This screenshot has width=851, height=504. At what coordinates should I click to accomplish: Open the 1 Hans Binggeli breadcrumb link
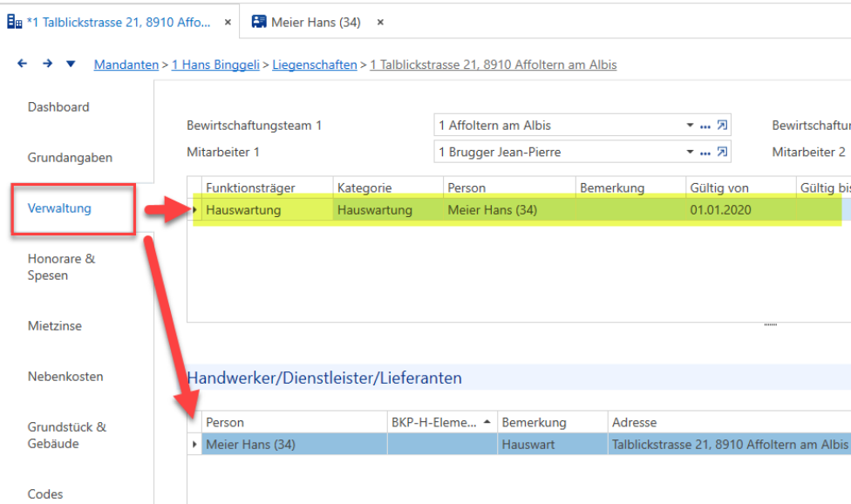(x=215, y=65)
